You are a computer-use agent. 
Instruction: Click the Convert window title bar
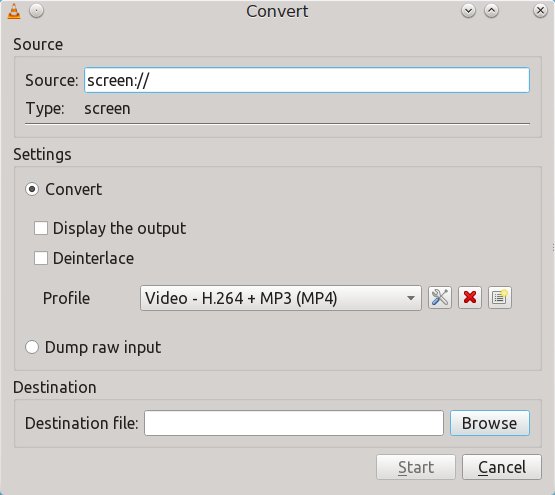(277, 11)
